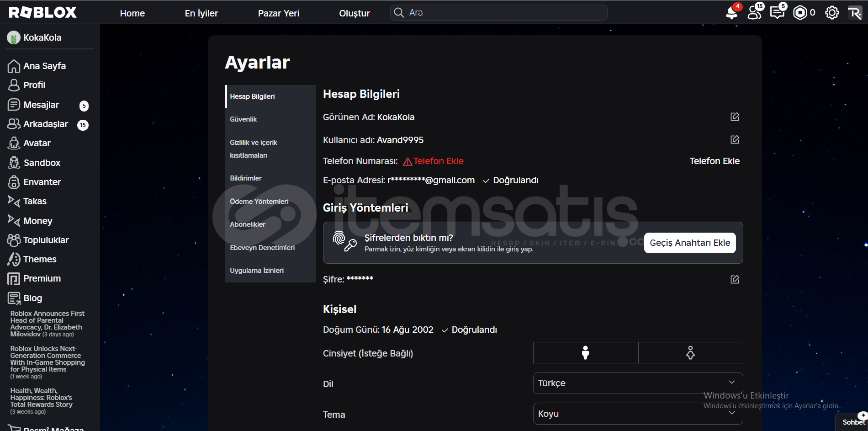The height and width of the screenshot is (431, 868).
Task: Click the Avatar icon in sidebar
Action: coord(14,143)
